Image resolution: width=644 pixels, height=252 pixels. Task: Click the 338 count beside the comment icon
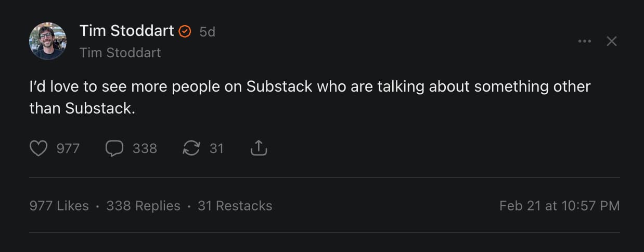[145, 149]
